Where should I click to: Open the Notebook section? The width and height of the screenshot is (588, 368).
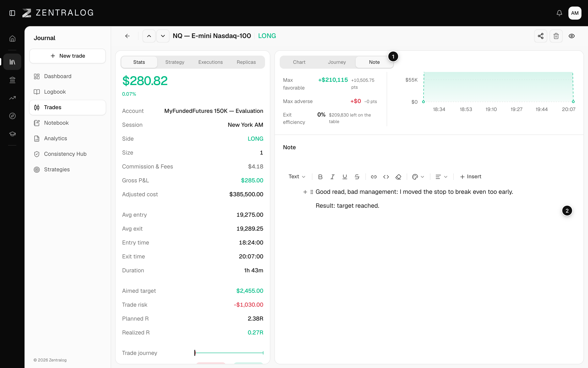click(x=68, y=123)
